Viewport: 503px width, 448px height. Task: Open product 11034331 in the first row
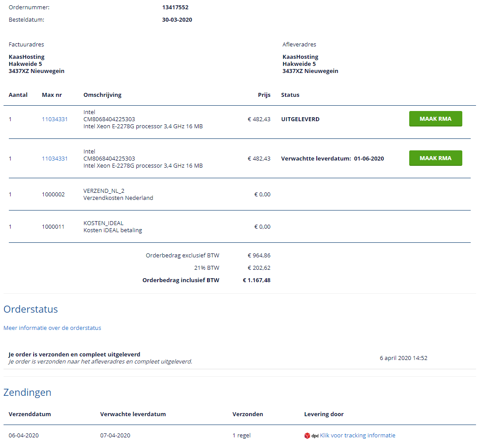pyautogui.click(x=55, y=119)
